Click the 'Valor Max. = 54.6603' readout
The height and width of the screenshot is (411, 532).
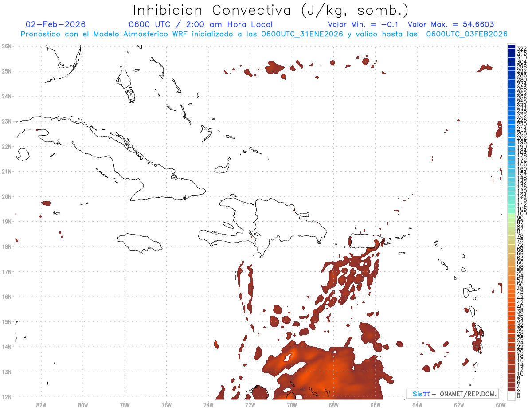(451, 24)
